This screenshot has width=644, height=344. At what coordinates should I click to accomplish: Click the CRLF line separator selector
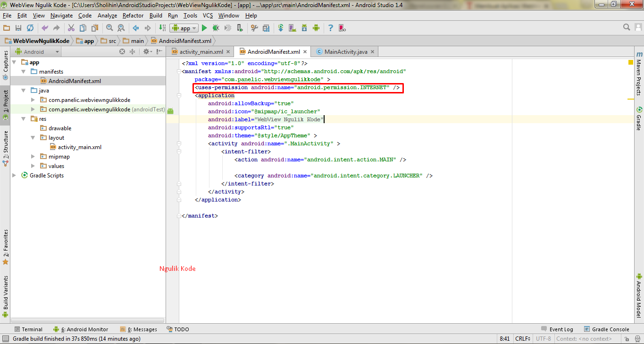coord(523,339)
